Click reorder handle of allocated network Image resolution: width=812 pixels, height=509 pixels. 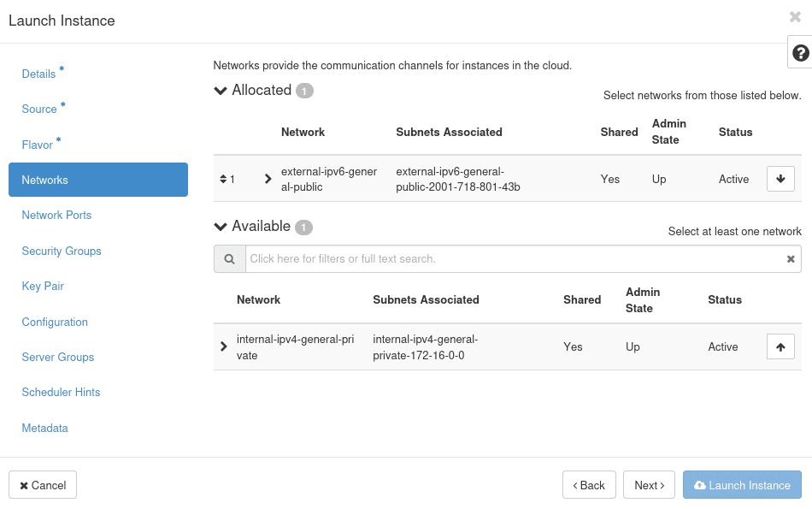pyautogui.click(x=223, y=179)
